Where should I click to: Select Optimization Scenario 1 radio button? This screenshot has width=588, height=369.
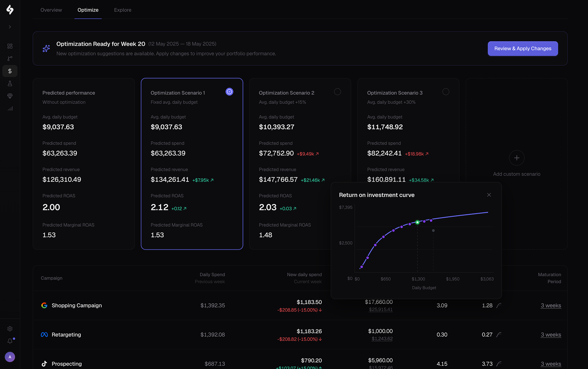click(x=229, y=92)
